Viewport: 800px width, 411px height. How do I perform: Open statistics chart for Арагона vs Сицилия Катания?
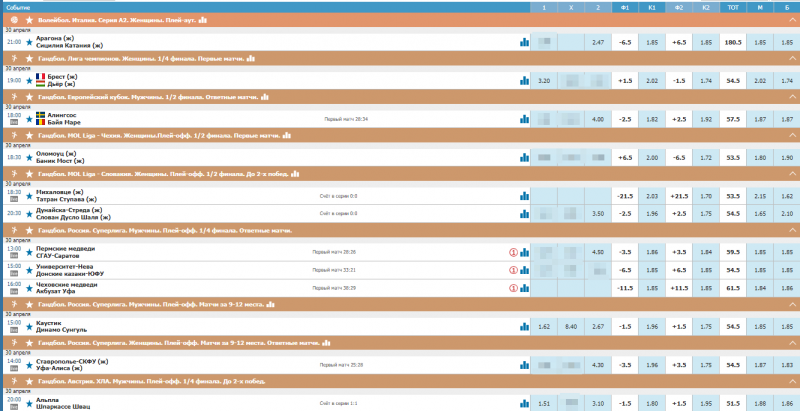524,42
